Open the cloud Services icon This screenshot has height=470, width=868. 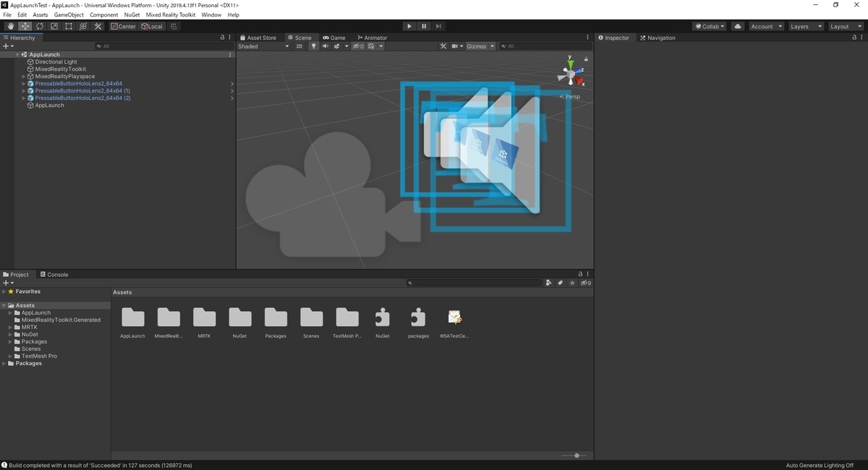click(x=738, y=26)
